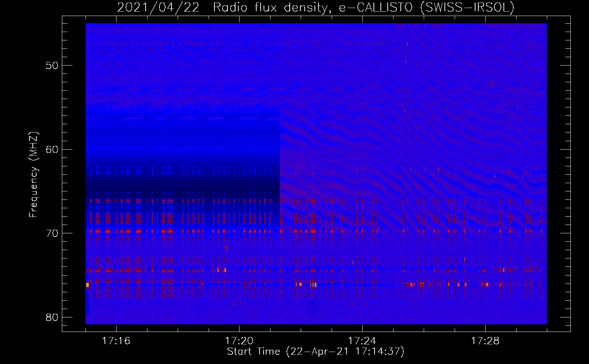
Task: Click the 17:20 time tick label
Action: [239, 341]
